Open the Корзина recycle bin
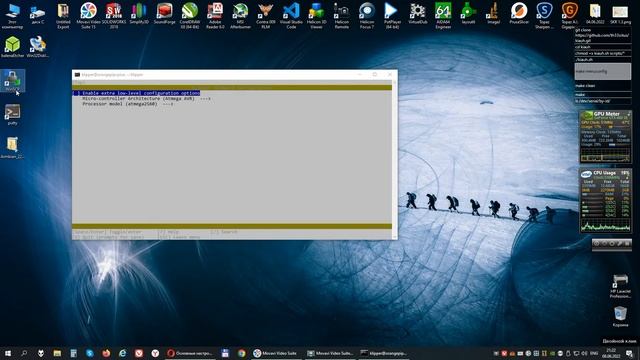 [620, 317]
